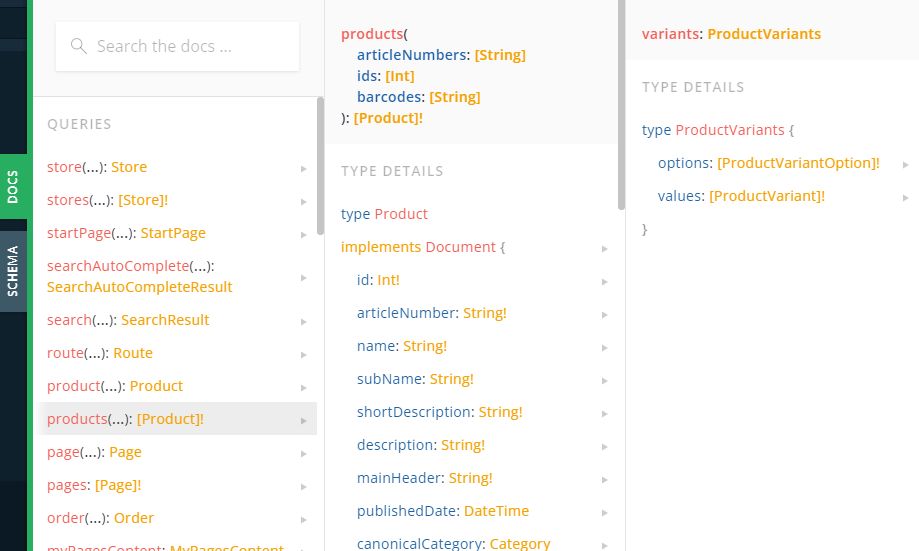Expand the description field arrow
This screenshot has width=919, height=551.
[x=604, y=447]
